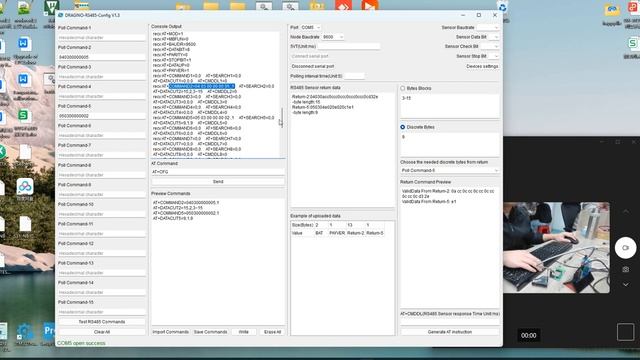Open the green S icon on the right desktop edge
Viewport: 640px width, 360px height.
pyautogui.click(x=633, y=43)
